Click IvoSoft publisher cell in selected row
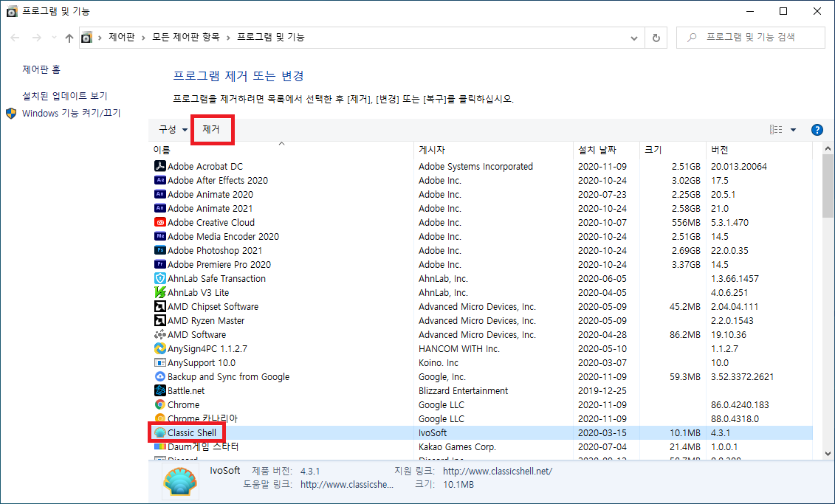Viewport: 835px width, 504px height. pos(433,432)
